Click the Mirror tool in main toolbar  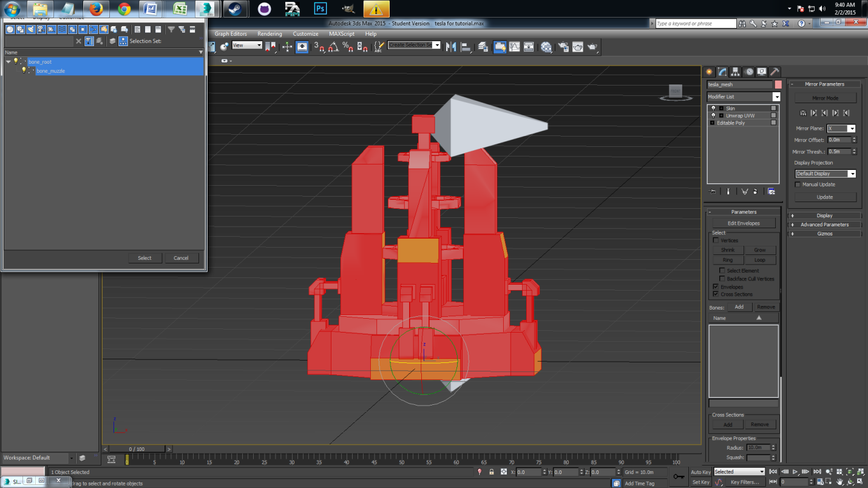click(451, 46)
